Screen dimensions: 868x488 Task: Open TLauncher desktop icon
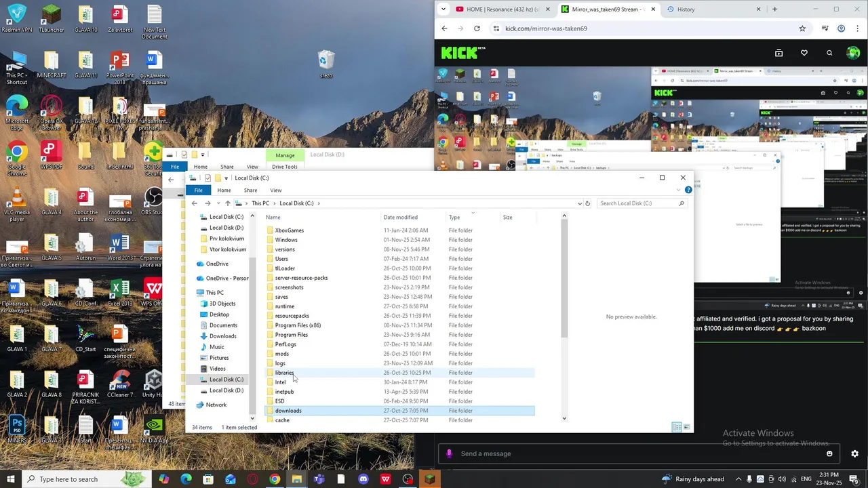coord(52,19)
